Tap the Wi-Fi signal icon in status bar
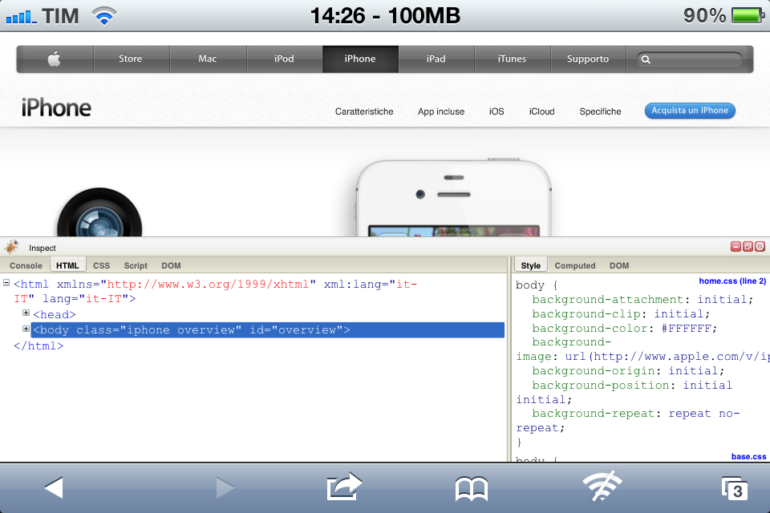 click(x=104, y=15)
